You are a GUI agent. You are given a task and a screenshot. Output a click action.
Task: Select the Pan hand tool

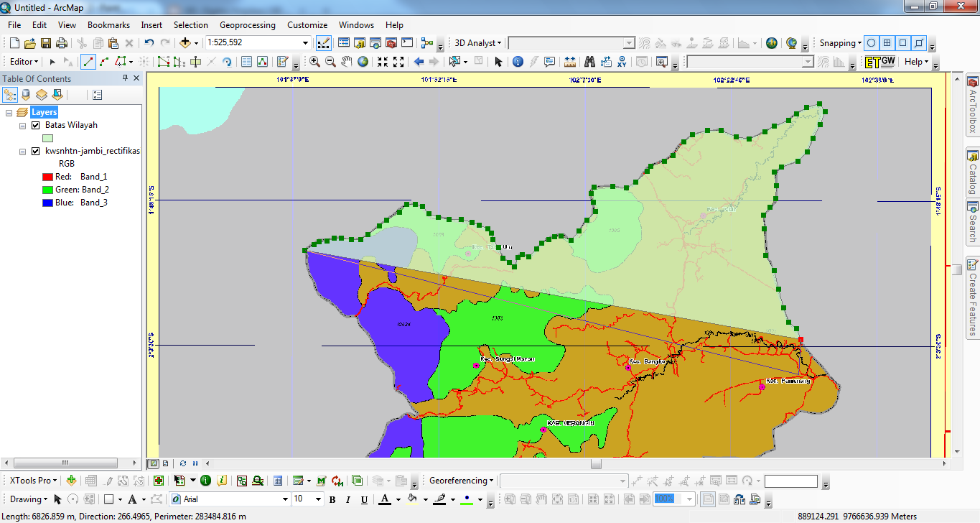tap(347, 60)
